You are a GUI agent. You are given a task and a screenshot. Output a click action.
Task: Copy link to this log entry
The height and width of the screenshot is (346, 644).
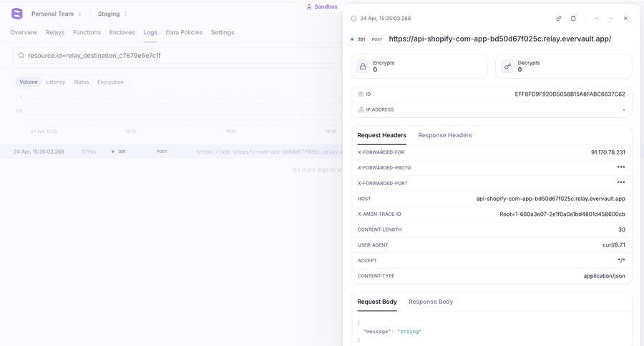click(559, 19)
